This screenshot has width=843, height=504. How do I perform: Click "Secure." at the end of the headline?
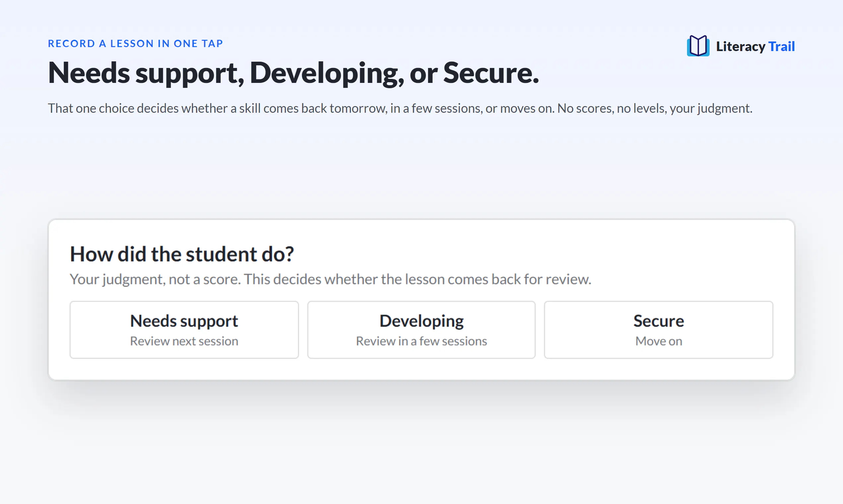(491, 73)
